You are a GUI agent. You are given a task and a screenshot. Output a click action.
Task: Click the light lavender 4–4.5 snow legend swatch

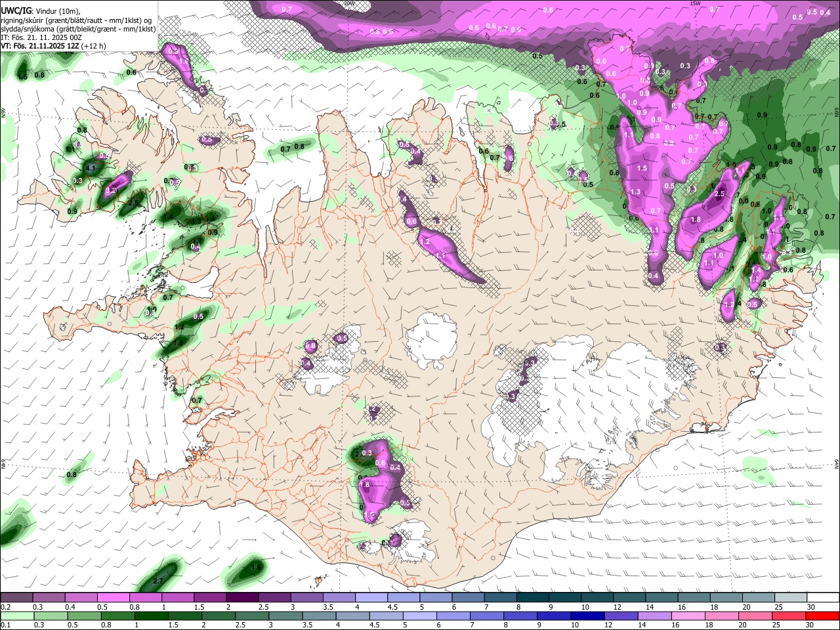coord(370,598)
